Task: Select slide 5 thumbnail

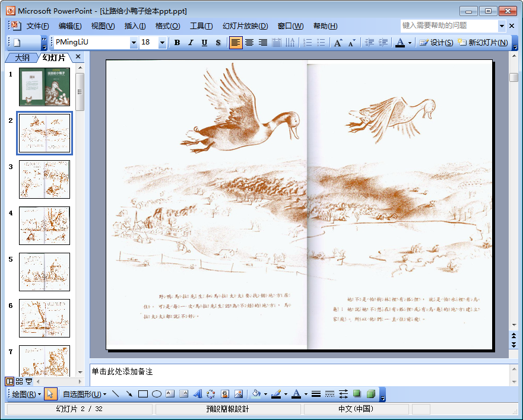Action: [45, 272]
